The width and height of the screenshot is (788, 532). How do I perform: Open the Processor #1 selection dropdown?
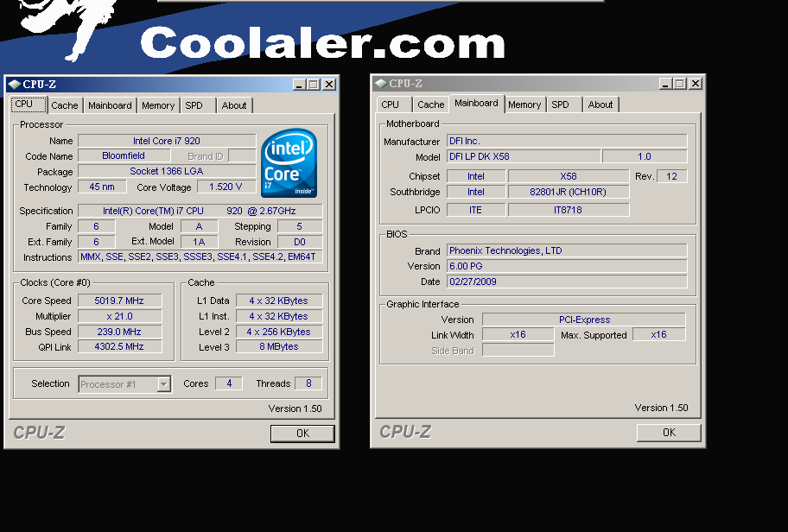pyautogui.click(x=163, y=384)
